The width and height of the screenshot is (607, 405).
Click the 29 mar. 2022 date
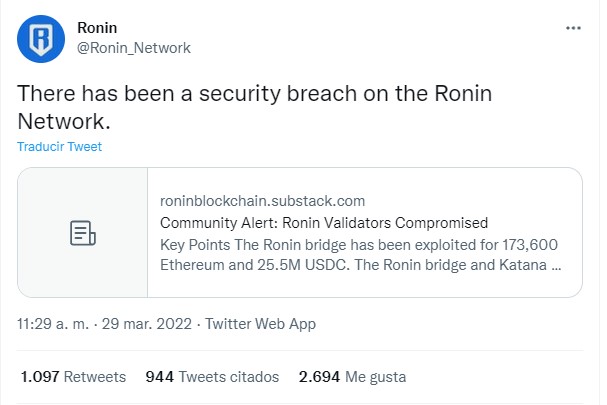pos(147,324)
